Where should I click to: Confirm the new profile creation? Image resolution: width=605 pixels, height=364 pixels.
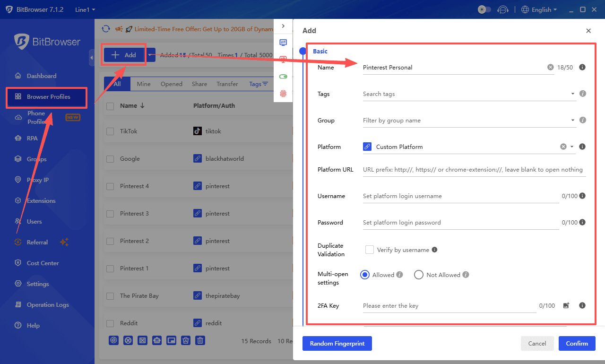(577, 343)
